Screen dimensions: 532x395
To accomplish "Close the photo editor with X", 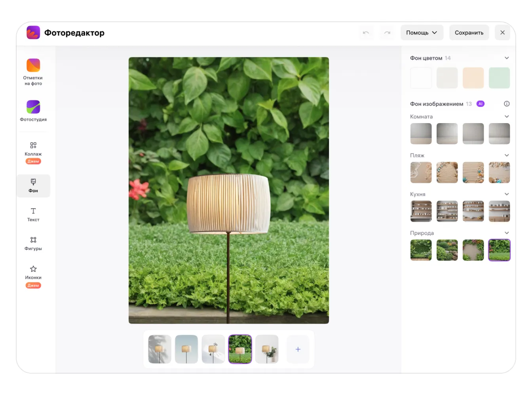I will [502, 32].
